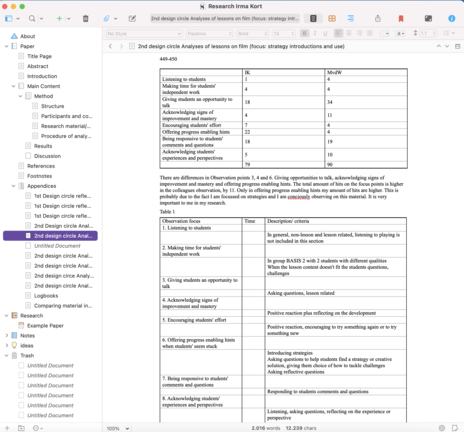This screenshot has height=432, width=464.
Task: Click the previous document up arrow
Action: click(439, 46)
